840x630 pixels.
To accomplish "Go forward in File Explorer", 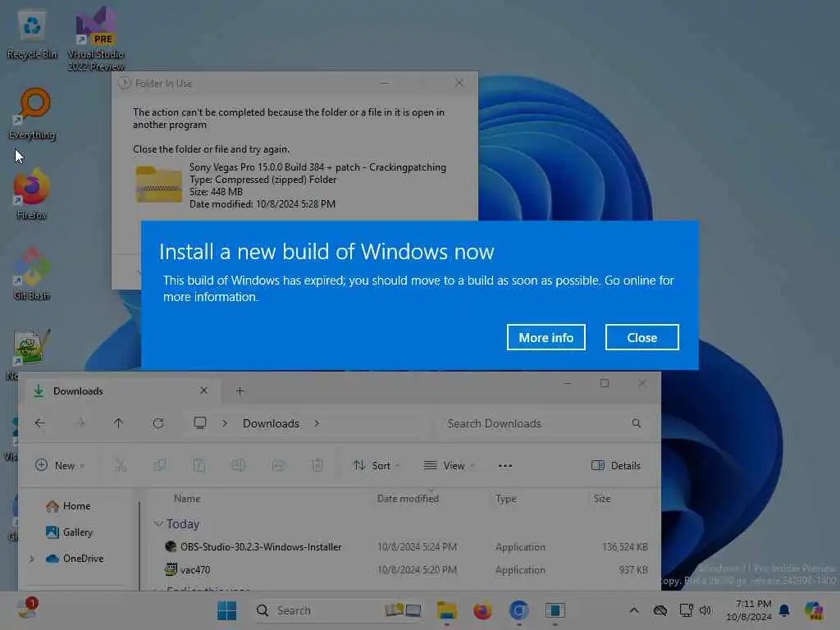I will pyautogui.click(x=80, y=423).
